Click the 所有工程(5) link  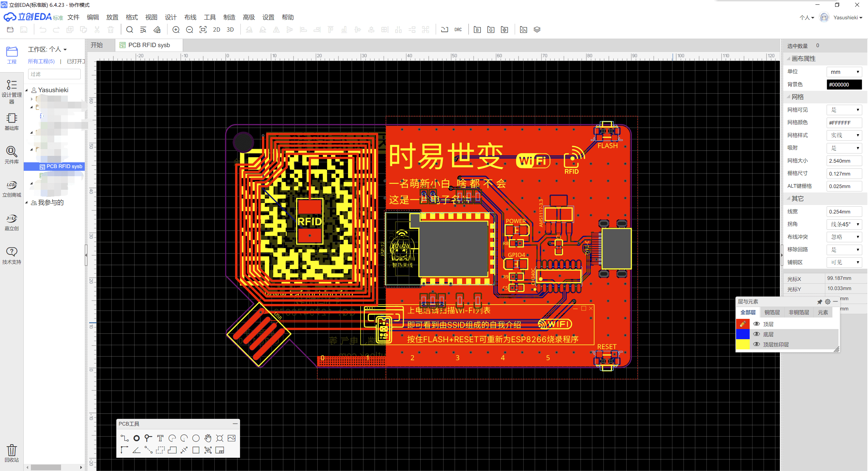(x=41, y=61)
